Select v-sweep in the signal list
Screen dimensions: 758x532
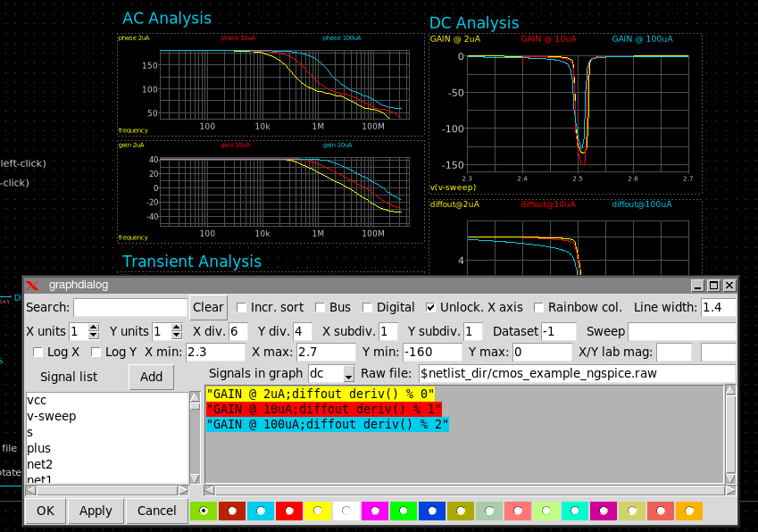point(52,416)
